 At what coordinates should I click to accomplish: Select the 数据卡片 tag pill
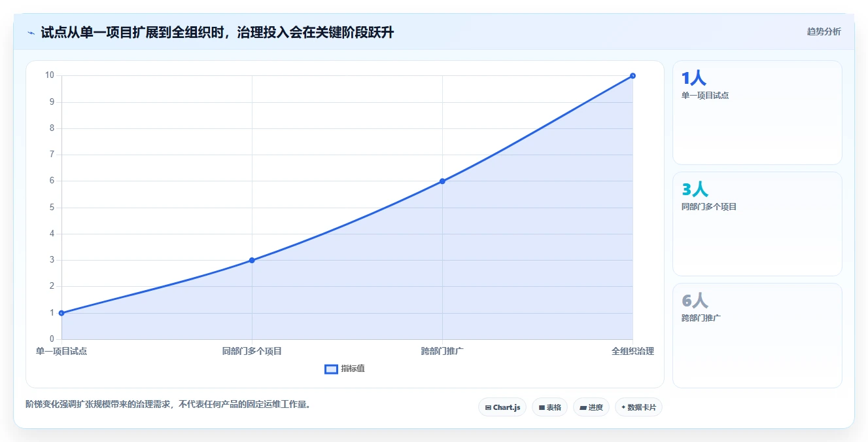[x=638, y=407]
